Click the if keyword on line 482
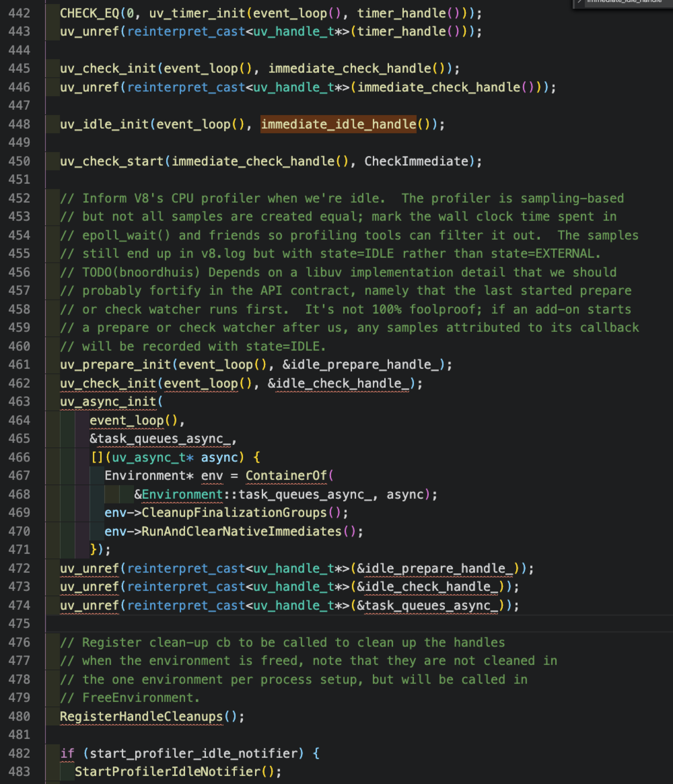This screenshot has height=784, width=673. point(67,753)
